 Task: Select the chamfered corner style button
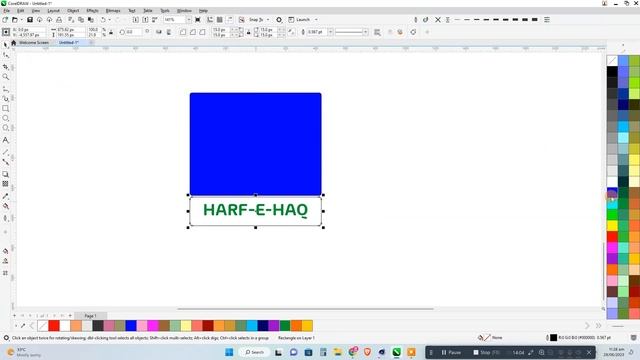[x=202, y=32]
